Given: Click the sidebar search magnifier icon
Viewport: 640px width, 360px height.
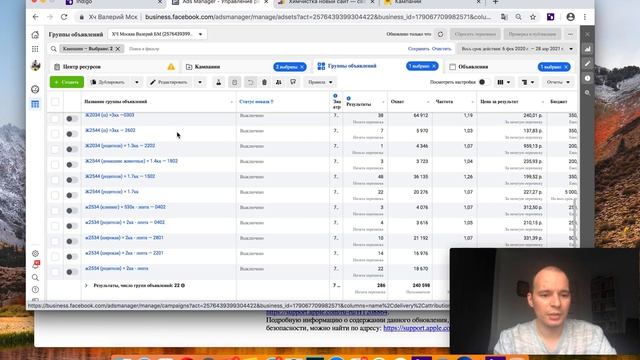Looking at the screenshot, I should (x=35, y=278).
